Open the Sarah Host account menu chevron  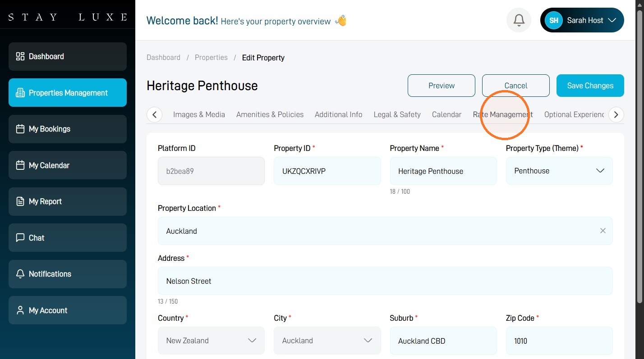tap(612, 20)
